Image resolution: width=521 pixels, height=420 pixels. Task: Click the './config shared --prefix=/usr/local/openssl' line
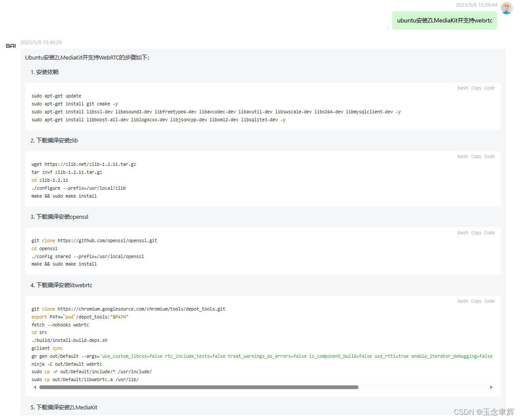point(88,257)
